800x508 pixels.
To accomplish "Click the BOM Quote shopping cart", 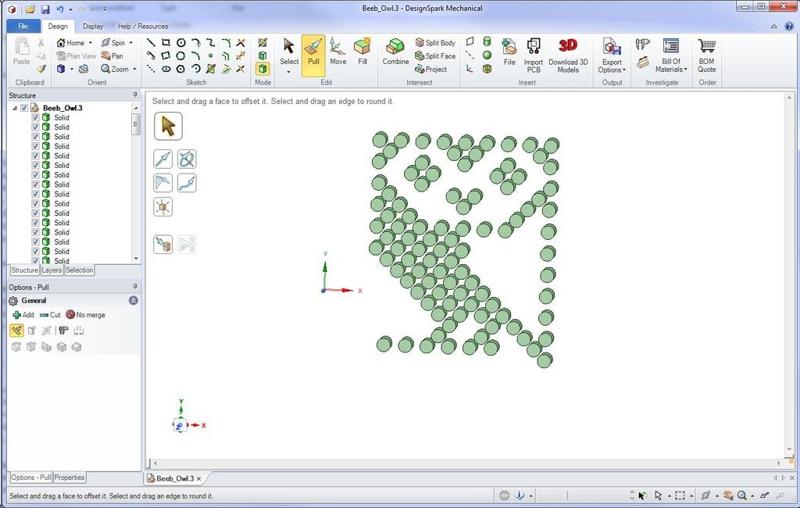I will pos(707,55).
